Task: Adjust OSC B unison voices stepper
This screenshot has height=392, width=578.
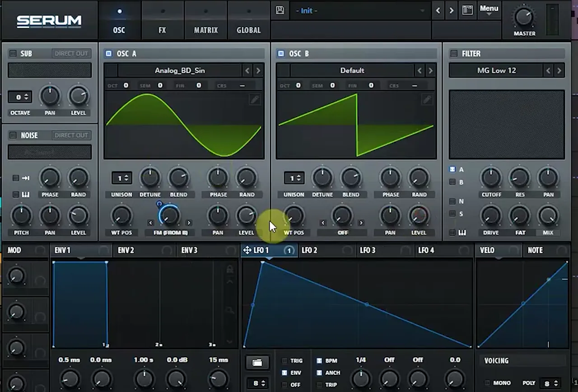Action: tap(294, 178)
